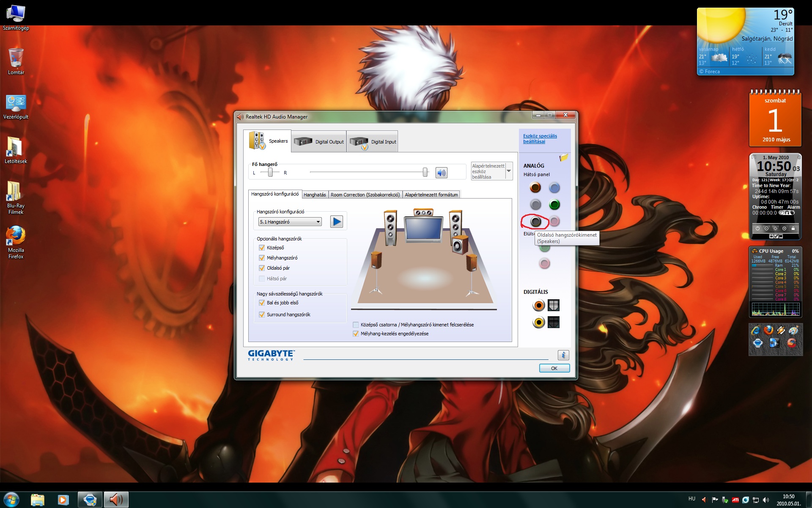The height and width of the screenshot is (508, 812).
Task: Click the power button on the clock gadget
Action: pos(757,229)
